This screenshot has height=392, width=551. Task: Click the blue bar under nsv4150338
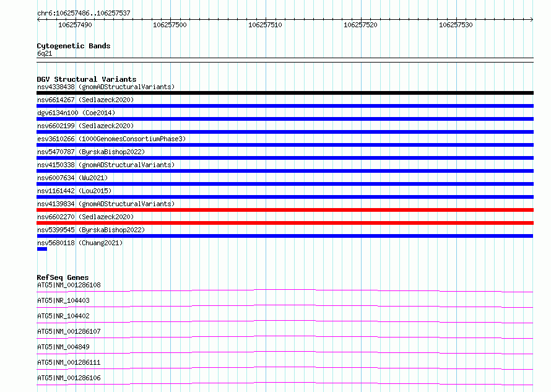click(285, 171)
